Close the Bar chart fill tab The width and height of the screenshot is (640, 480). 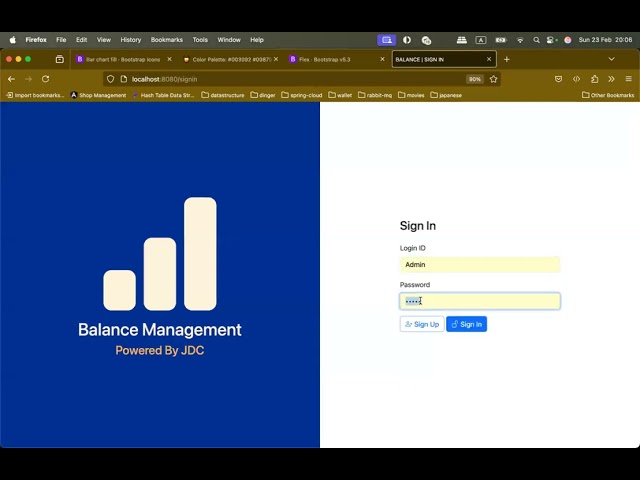pos(169,59)
